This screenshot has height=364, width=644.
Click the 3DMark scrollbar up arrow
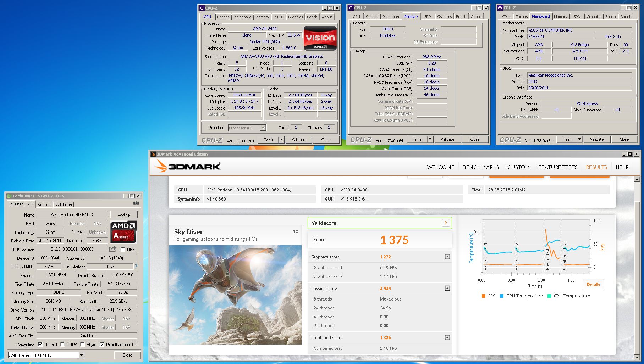637,179
